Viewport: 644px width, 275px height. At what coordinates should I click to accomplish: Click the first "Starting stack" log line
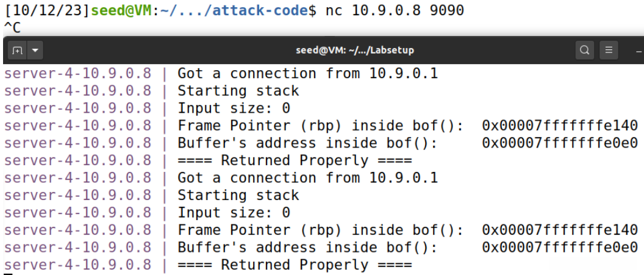click(238, 91)
